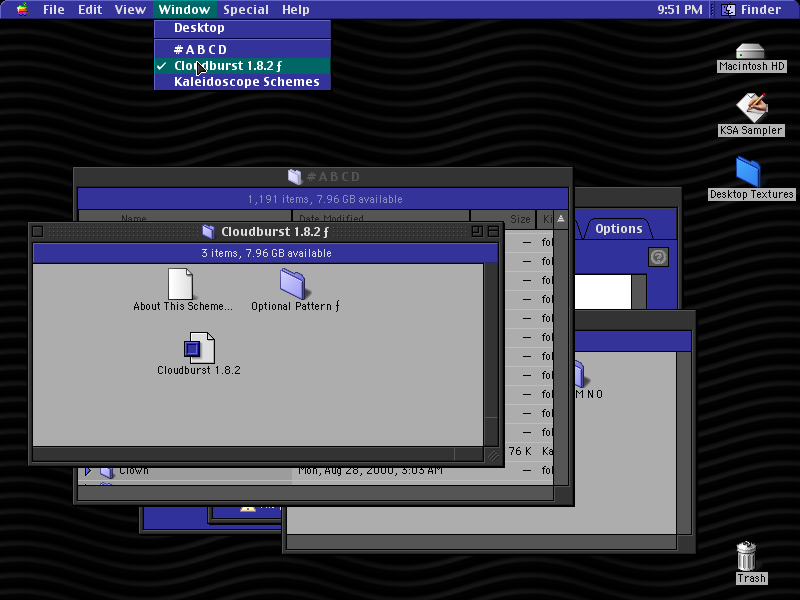
Task: Click the # A B C D window title bar
Action: click(x=323, y=177)
